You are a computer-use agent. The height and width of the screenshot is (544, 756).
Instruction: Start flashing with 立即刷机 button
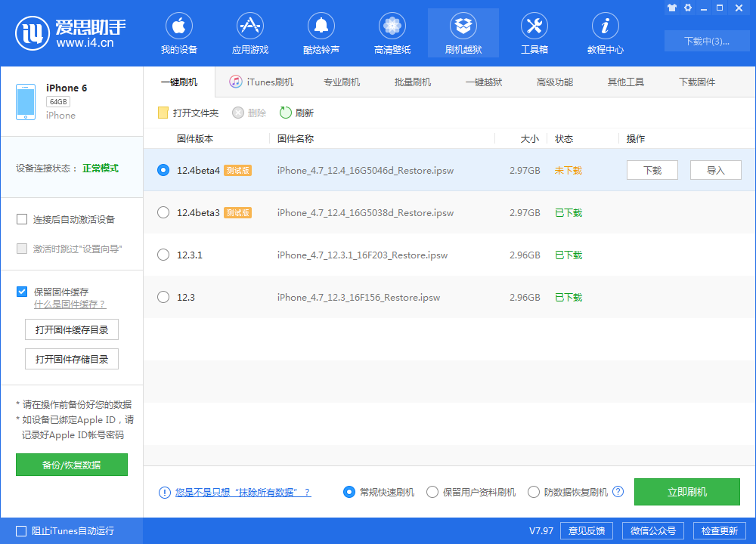686,491
